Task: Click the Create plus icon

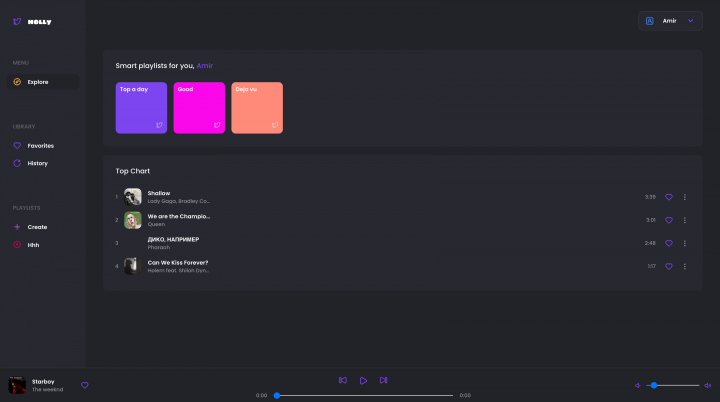Action: (x=17, y=227)
